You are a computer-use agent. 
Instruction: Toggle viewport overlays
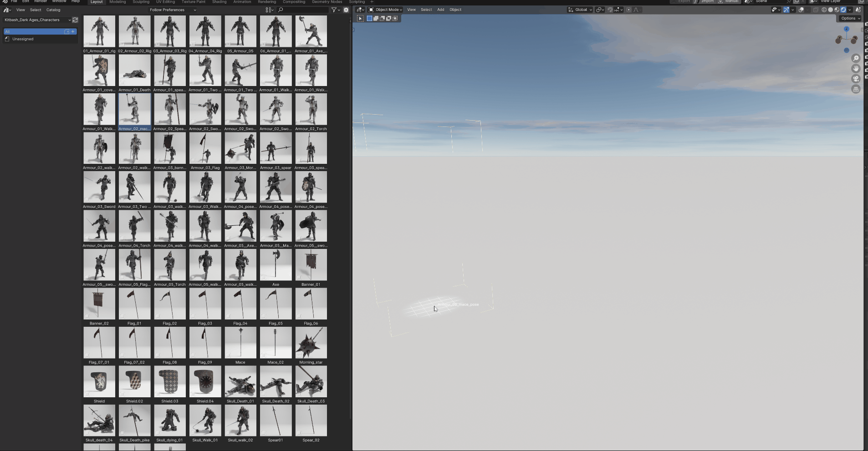tap(801, 10)
